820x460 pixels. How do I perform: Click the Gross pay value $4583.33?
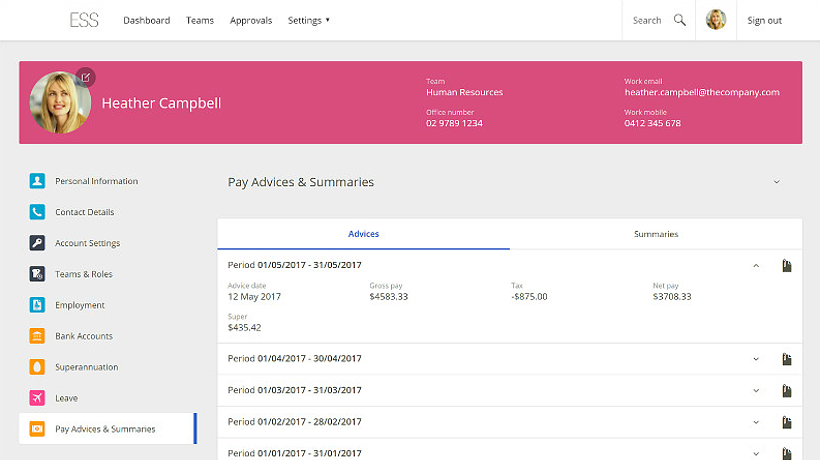pos(389,296)
